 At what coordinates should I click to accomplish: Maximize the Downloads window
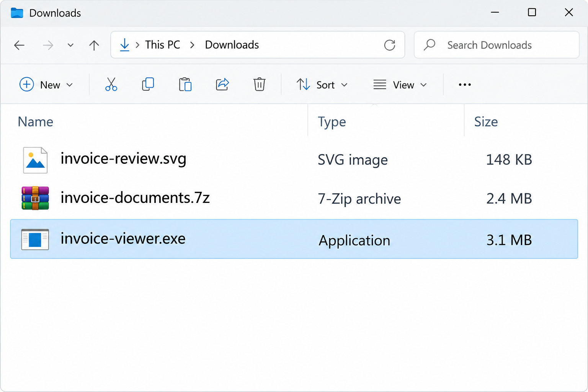pyautogui.click(x=532, y=12)
